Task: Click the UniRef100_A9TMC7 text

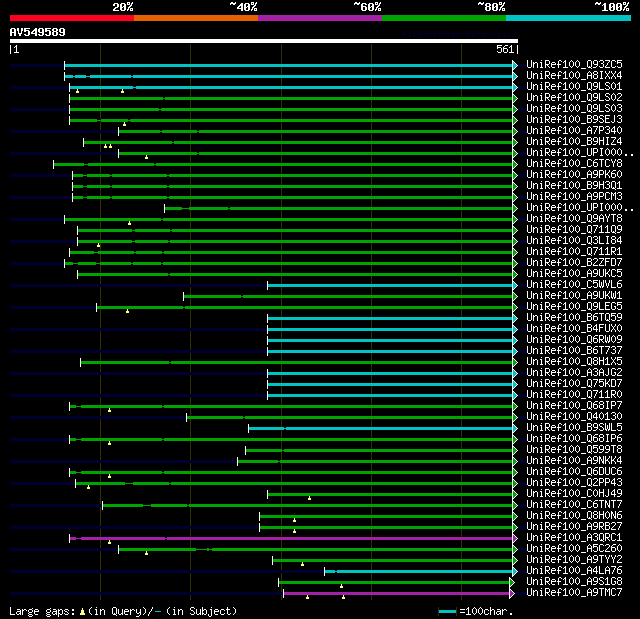Action: click(x=574, y=593)
